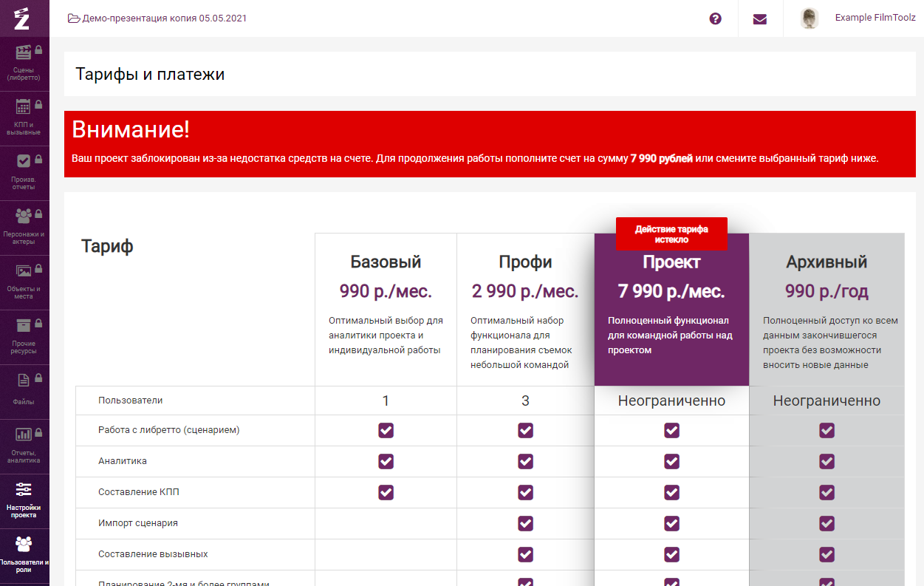Screen dimensions: 924x586
Task: Click the bold 7 990 рублей amount
Action: point(662,158)
